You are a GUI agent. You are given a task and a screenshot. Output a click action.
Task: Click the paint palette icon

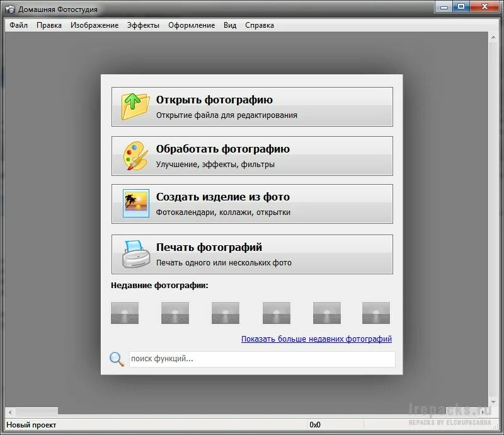point(135,156)
